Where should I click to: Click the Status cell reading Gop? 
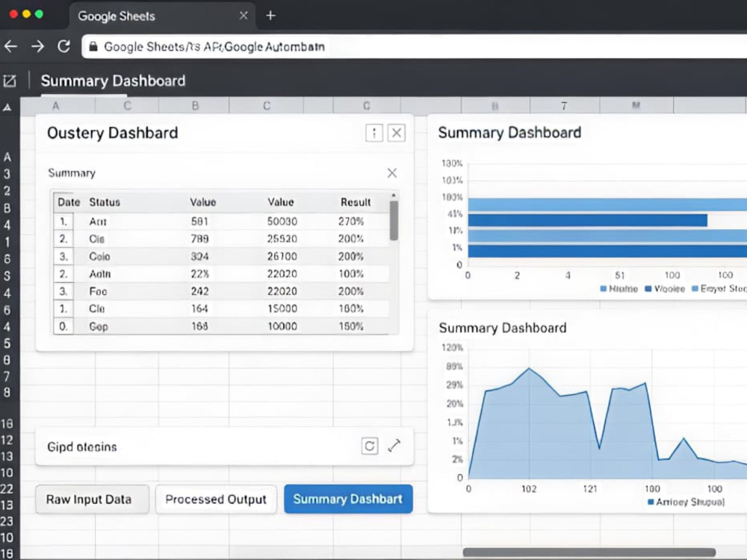click(x=99, y=327)
